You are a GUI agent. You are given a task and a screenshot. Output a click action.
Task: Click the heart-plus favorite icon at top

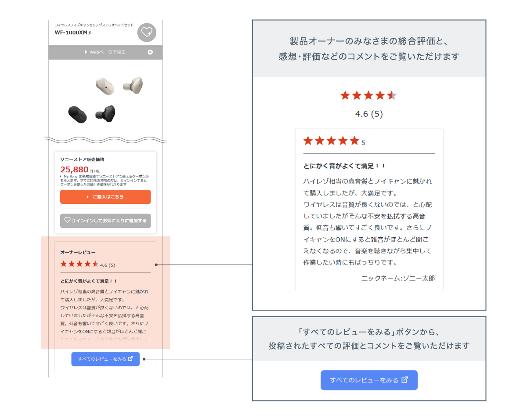[x=147, y=33]
